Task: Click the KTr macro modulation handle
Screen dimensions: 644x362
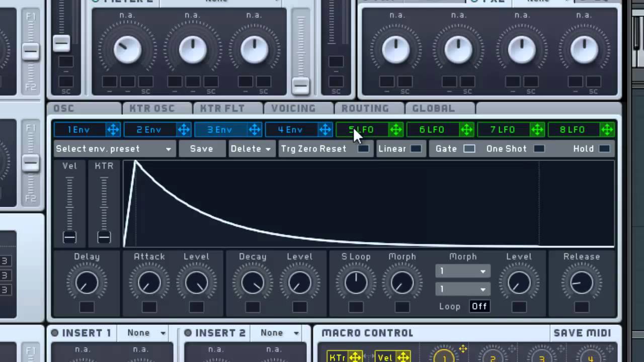Action: point(355,357)
